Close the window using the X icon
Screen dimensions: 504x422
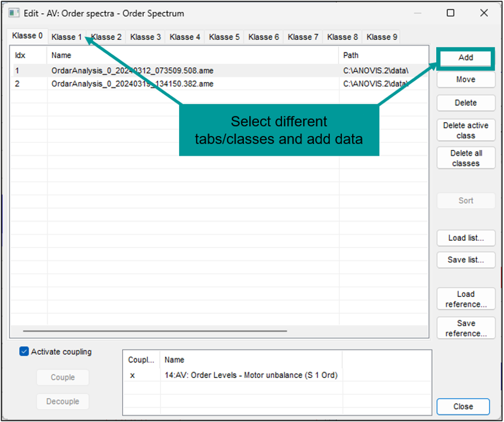tap(484, 13)
